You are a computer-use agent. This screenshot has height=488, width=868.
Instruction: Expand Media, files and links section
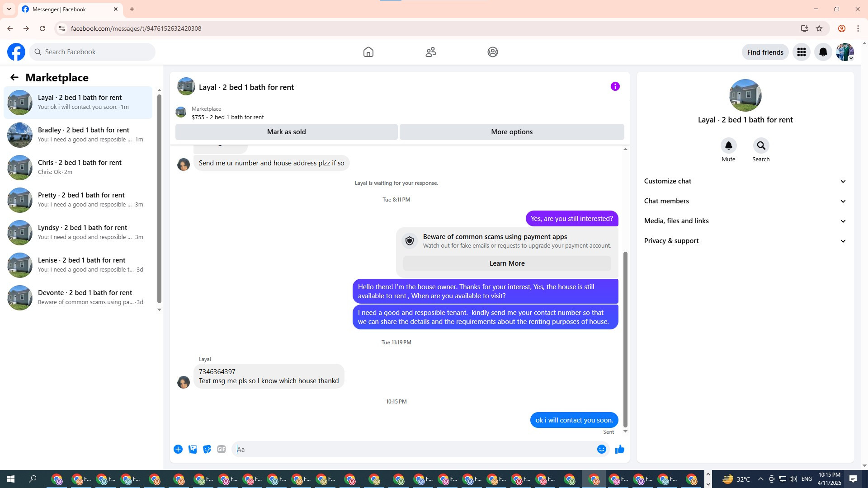(x=745, y=221)
